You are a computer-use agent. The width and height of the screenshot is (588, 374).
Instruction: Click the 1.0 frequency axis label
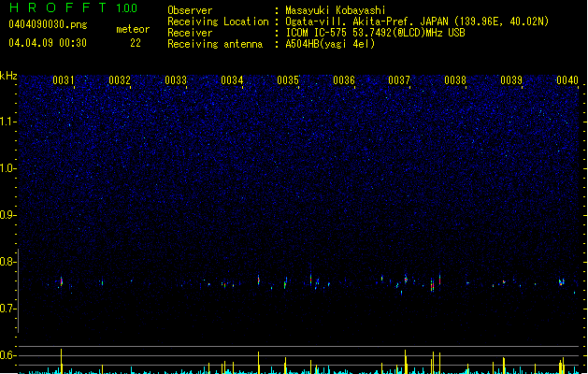[8, 168]
